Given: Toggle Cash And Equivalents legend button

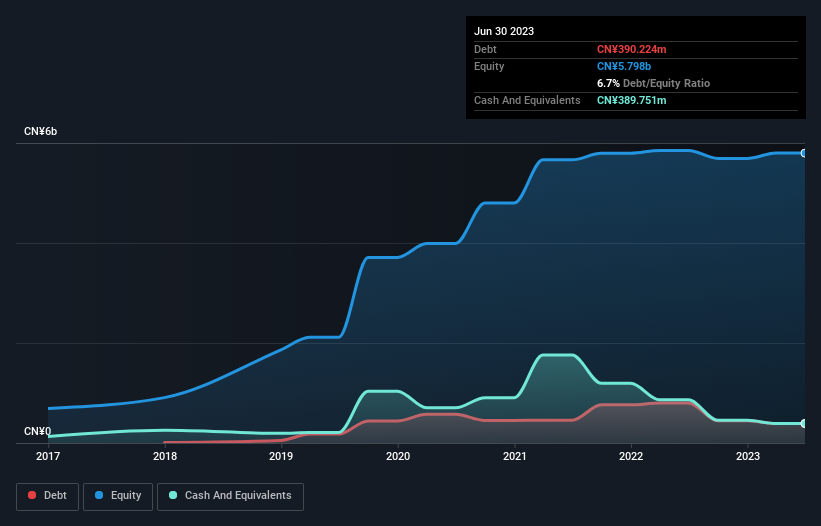Looking at the screenshot, I should [230, 496].
